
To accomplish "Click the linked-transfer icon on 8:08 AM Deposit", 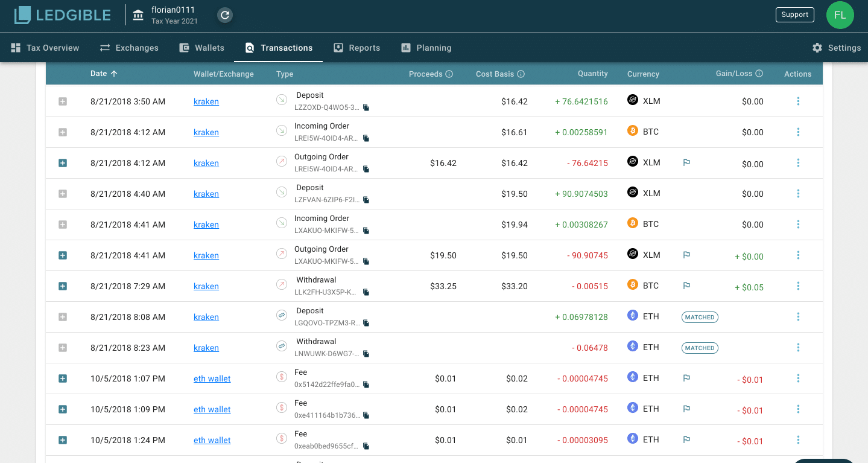I will click(282, 315).
